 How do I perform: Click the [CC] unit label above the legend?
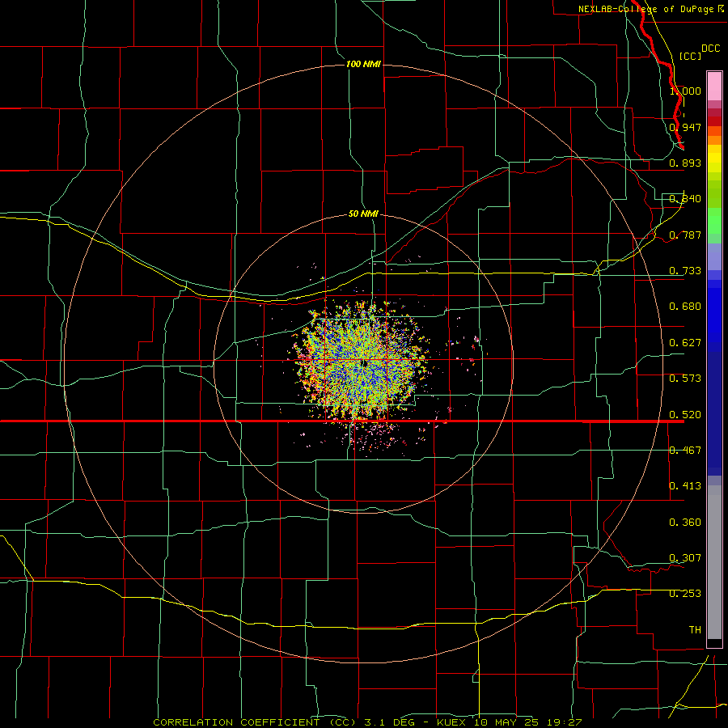tap(690, 56)
